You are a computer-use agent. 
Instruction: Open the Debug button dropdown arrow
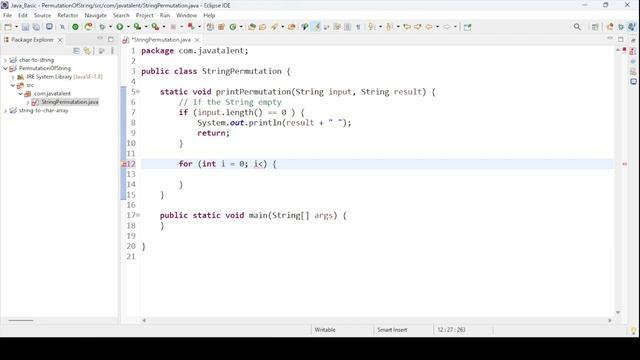[110, 27]
